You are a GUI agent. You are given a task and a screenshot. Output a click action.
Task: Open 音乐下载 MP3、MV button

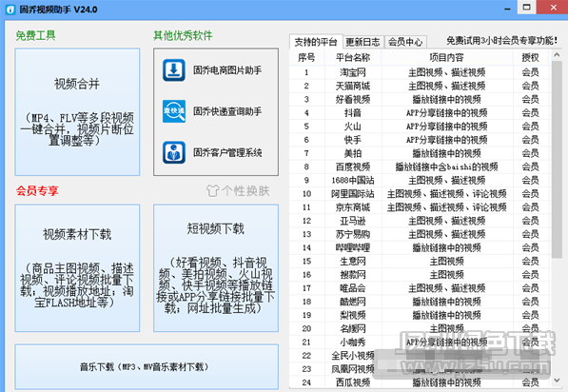(x=147, y=367)
